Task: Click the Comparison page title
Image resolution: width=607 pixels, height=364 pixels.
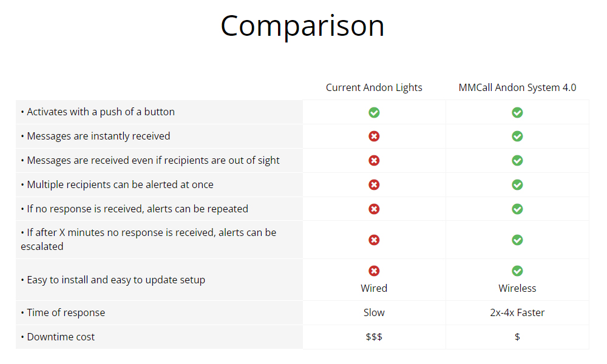Action: tap(302, 26)
